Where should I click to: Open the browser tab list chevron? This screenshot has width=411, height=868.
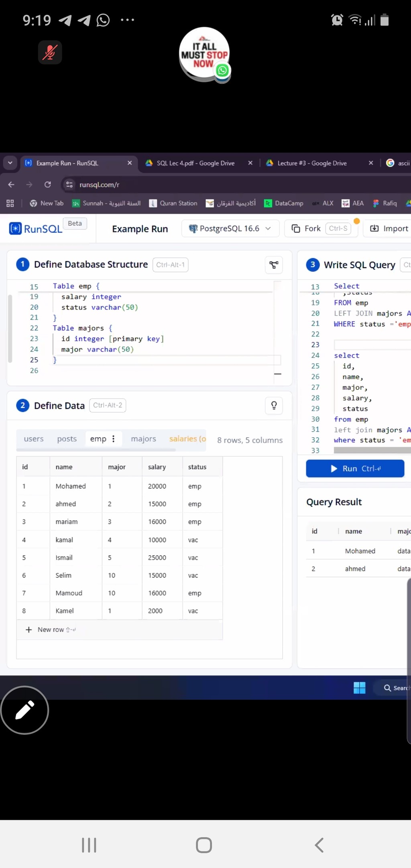pyautogui.click(x=10, y=163)
